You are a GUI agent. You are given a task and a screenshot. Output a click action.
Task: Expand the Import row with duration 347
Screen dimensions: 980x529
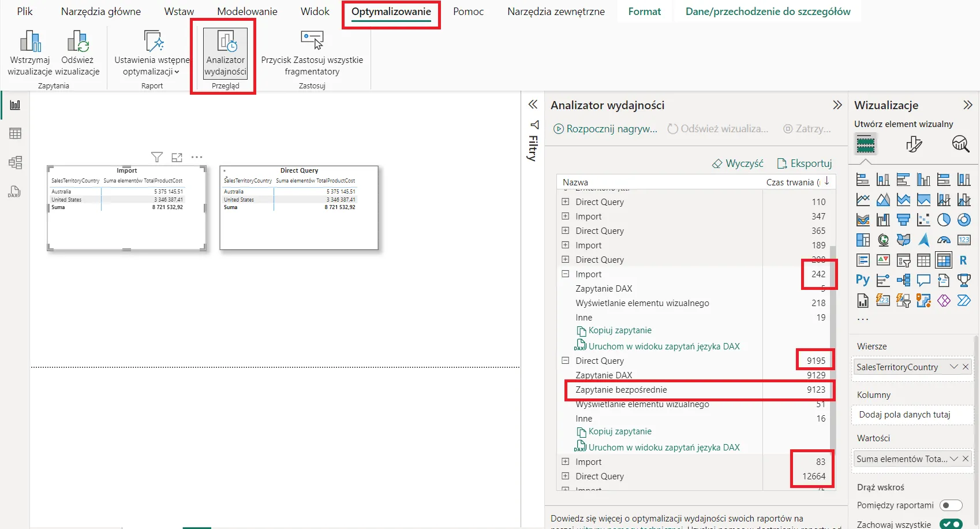[x=566, y=216]
